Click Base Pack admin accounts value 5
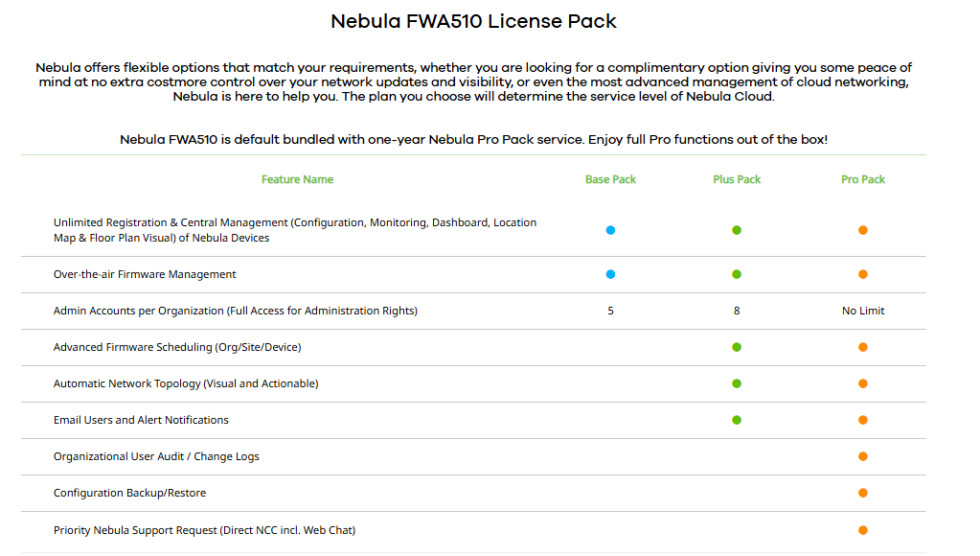Screen dimensions: 980x556 pos(610,311)
